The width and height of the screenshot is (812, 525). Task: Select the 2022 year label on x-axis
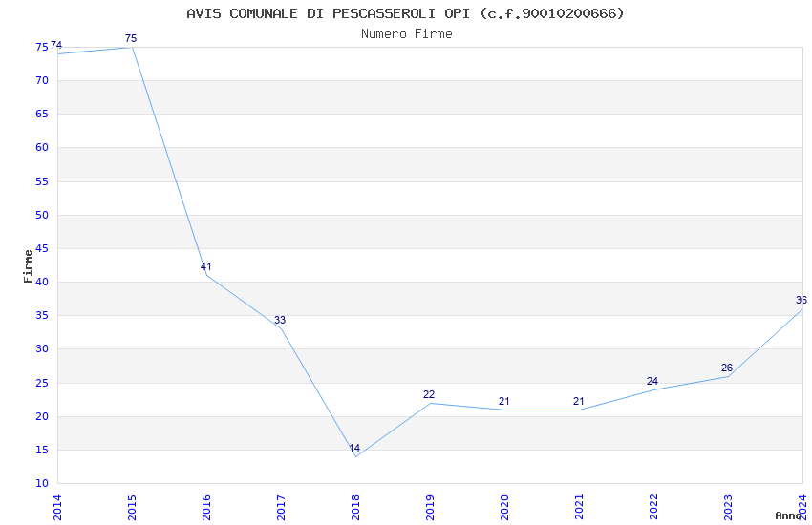click(x=654, y=508)
